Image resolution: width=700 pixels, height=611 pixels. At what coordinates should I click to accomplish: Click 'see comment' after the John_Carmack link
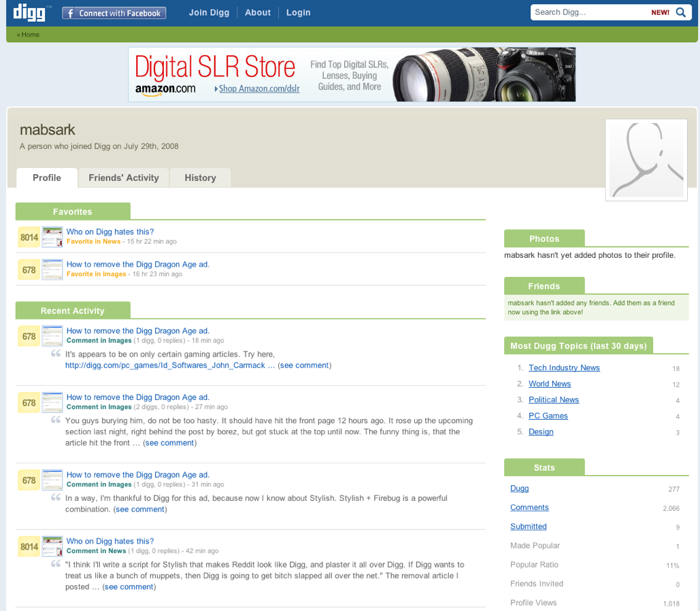point(305,365)
